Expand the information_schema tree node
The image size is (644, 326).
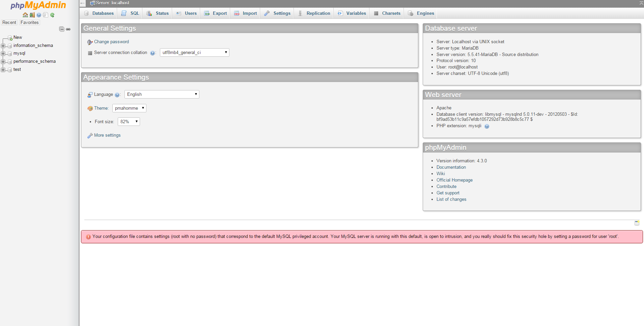[3, 46]
